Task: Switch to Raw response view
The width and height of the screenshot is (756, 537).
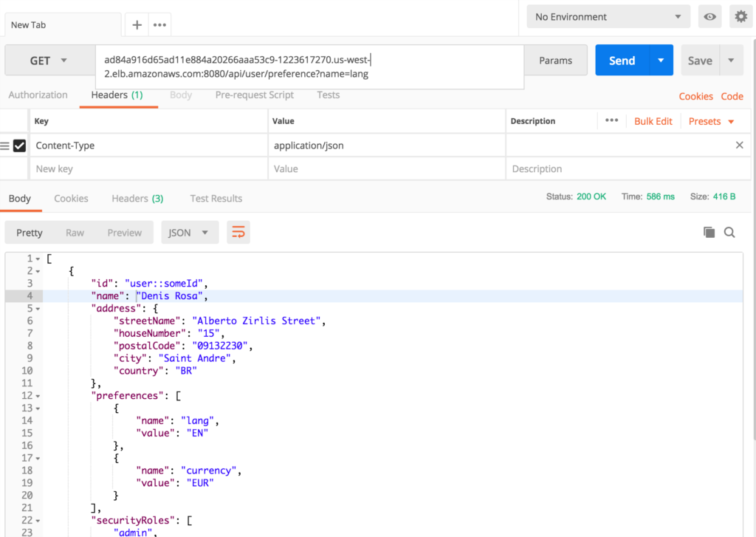Action: pyautogui.click(x=75, y=233)
